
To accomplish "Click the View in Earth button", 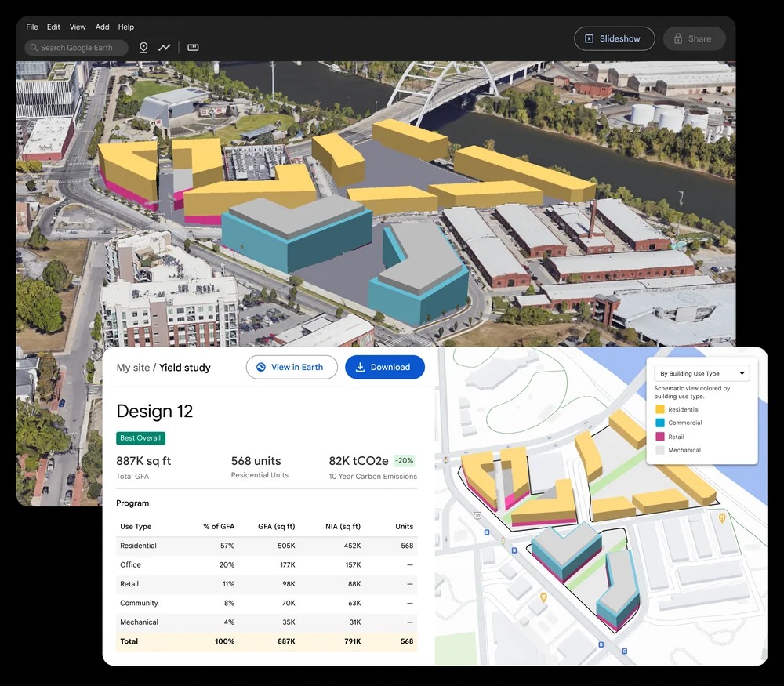I will [x=292, y=367].
